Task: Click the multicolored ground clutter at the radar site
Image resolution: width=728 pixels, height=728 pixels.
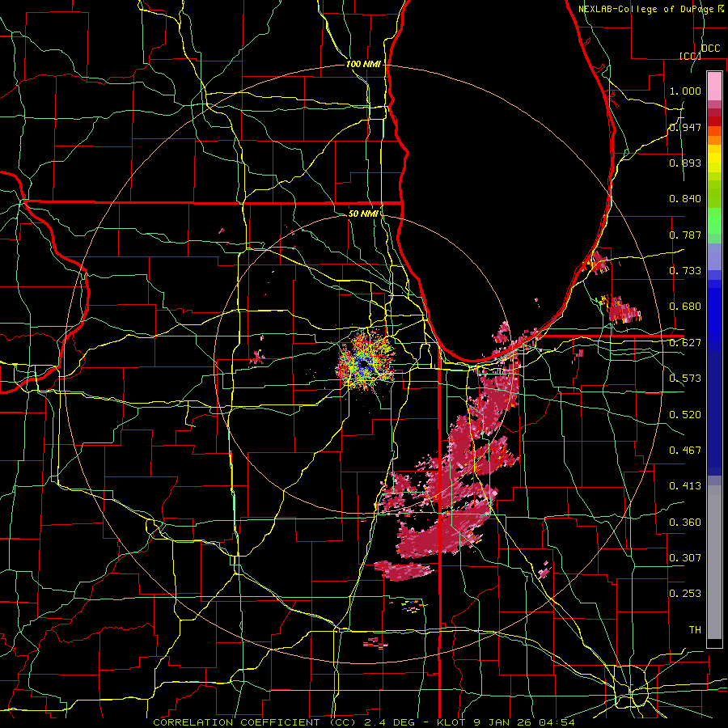Action: tap(366, 362)
